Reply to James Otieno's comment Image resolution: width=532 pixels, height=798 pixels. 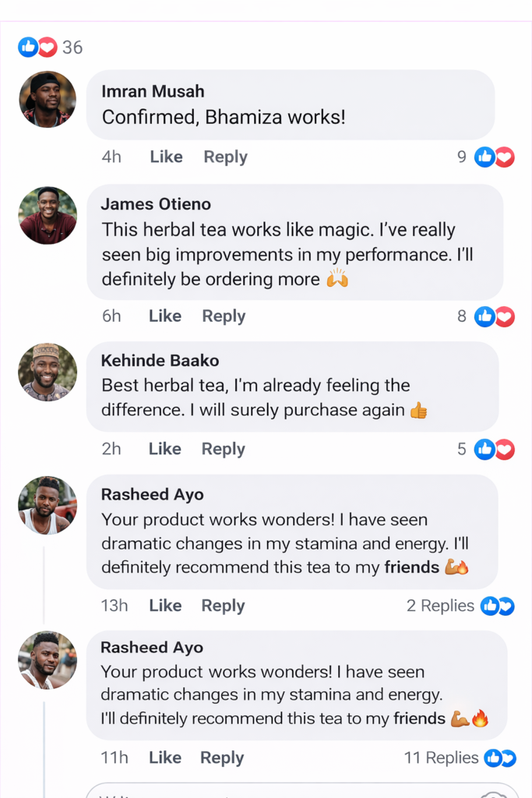tap(224, 316)
